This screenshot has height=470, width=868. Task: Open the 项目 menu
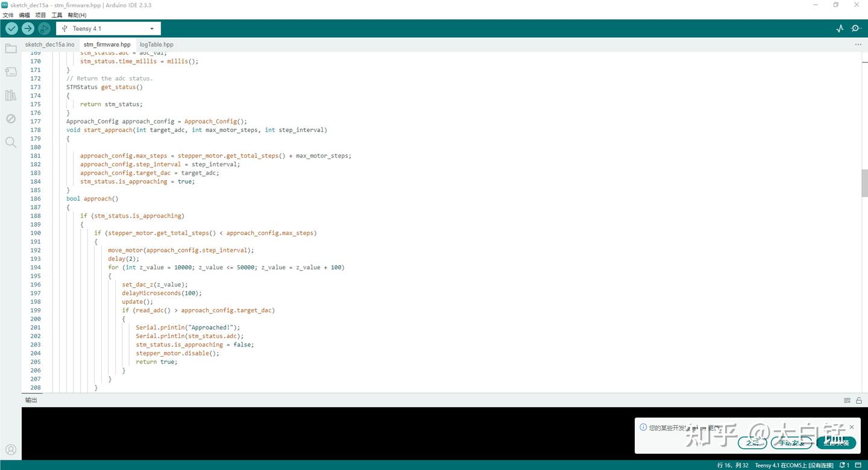[40, 15]
